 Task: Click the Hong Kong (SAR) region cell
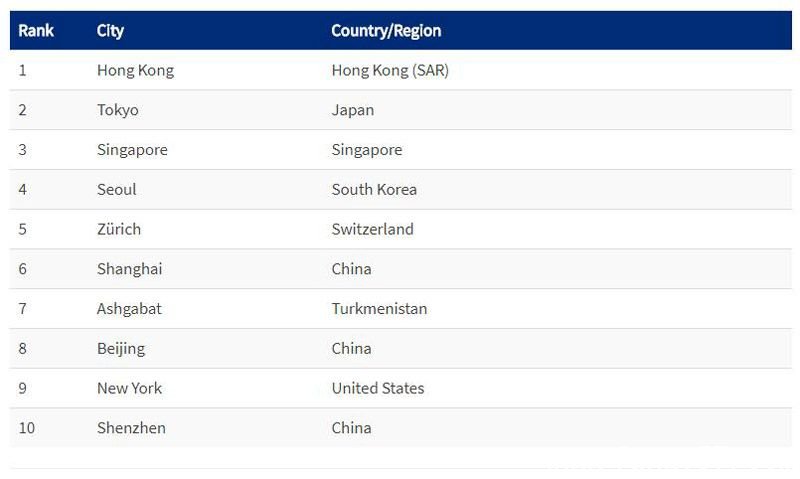click(x=390, y=70)
